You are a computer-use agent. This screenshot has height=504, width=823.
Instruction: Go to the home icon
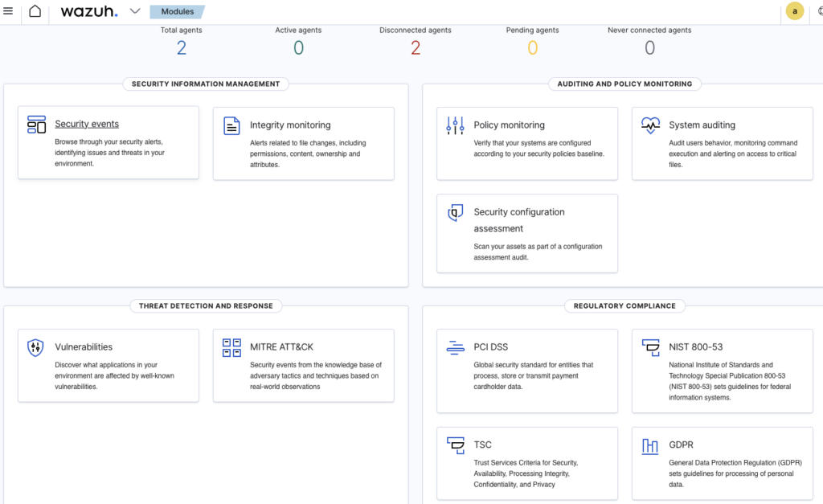[x=35, y=11]
